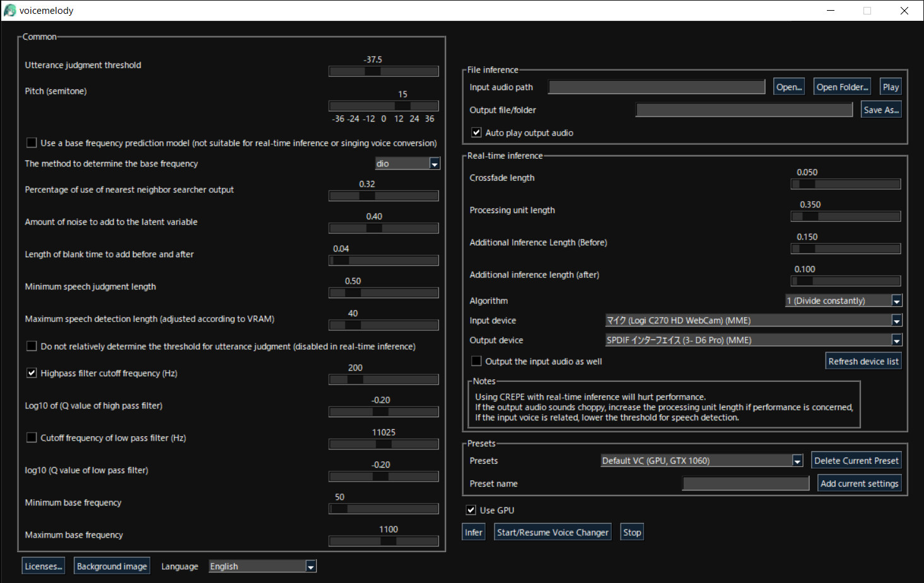
Task: Click the Preset name input field
Action: [745, 483]
